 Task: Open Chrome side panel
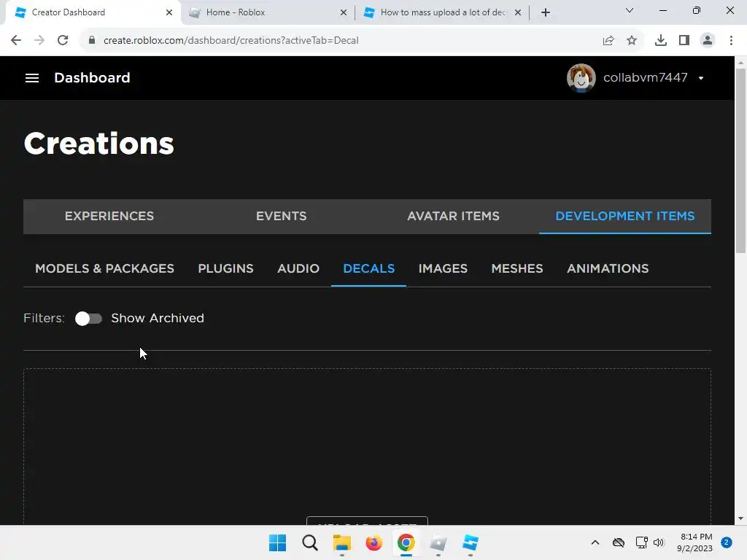[684, 41]
